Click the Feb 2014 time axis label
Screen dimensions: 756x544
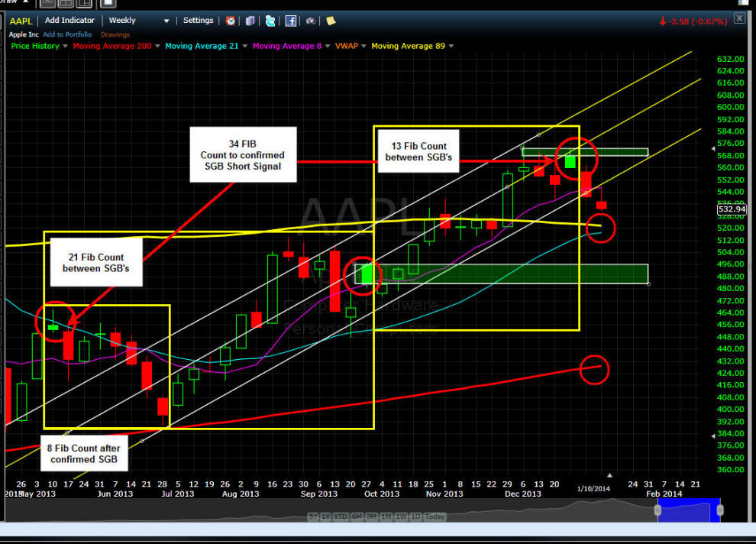pyautogui.click(x=664, y=494)
